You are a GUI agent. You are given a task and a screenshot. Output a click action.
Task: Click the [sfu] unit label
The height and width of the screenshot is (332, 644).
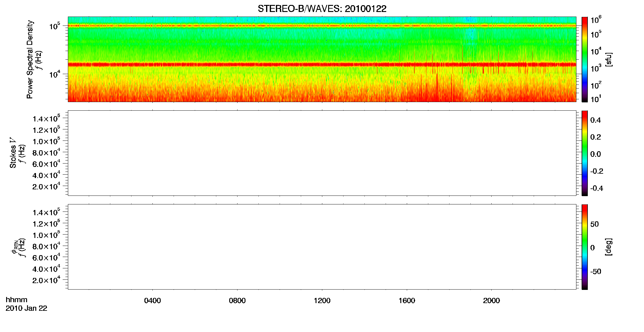[609, 59]
